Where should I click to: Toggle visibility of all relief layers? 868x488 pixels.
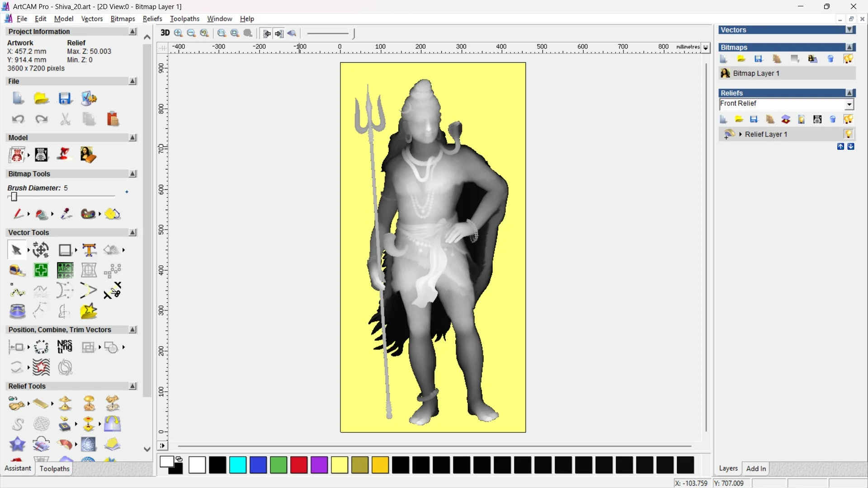[x=849, y=119]
